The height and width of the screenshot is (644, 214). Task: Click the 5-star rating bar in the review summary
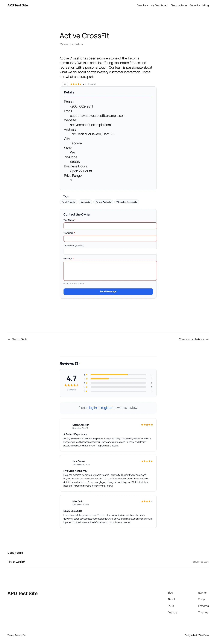[x=118, y=375]
